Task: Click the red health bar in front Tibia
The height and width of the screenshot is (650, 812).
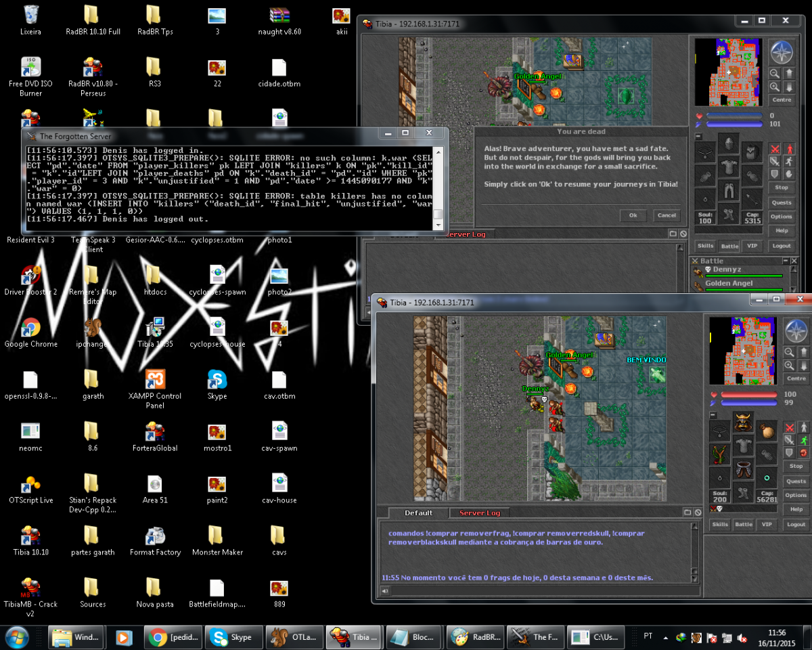Action: [749, 395]
